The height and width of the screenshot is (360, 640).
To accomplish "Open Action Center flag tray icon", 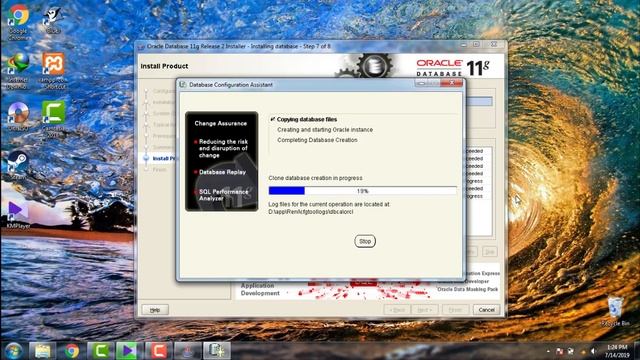I will pyautogui.click(x=560, y=351).
